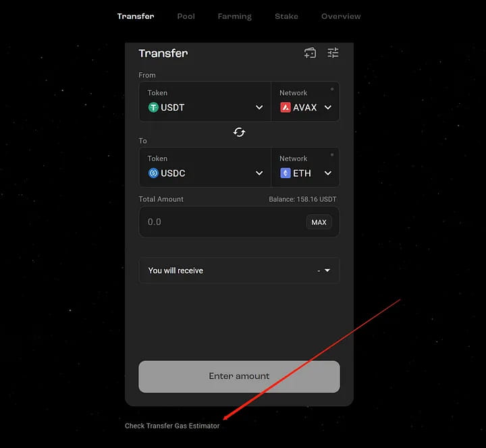This screenshot has height=448, width=486.
Task: Click the MAX amount button
Action: click(319, 222)
